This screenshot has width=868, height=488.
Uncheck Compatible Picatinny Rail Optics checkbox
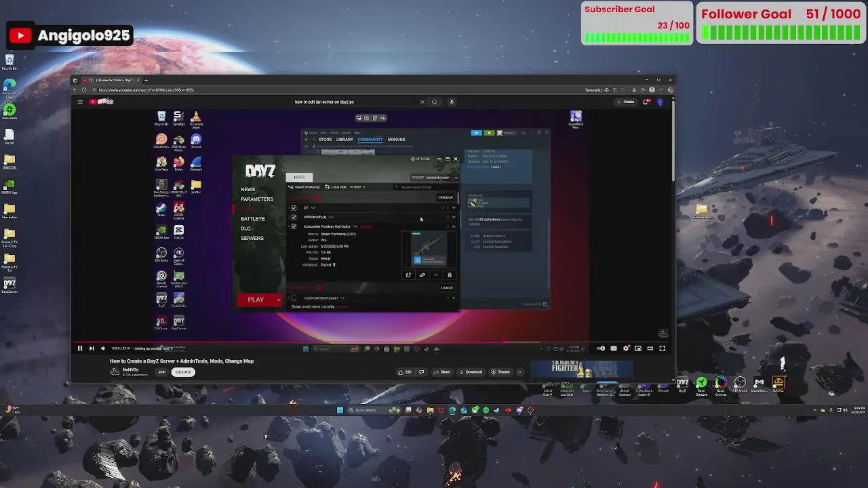(294, 226)
